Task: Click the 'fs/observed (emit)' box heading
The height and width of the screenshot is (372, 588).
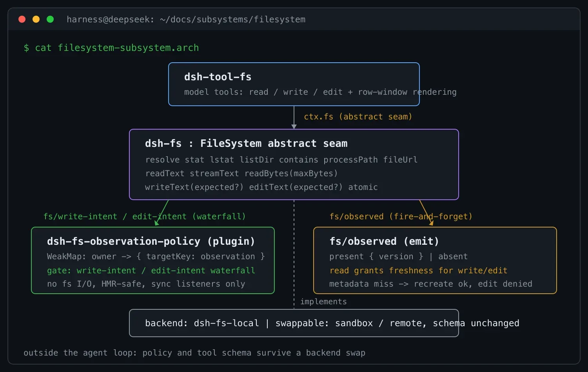Action: [x=384, y=241]
